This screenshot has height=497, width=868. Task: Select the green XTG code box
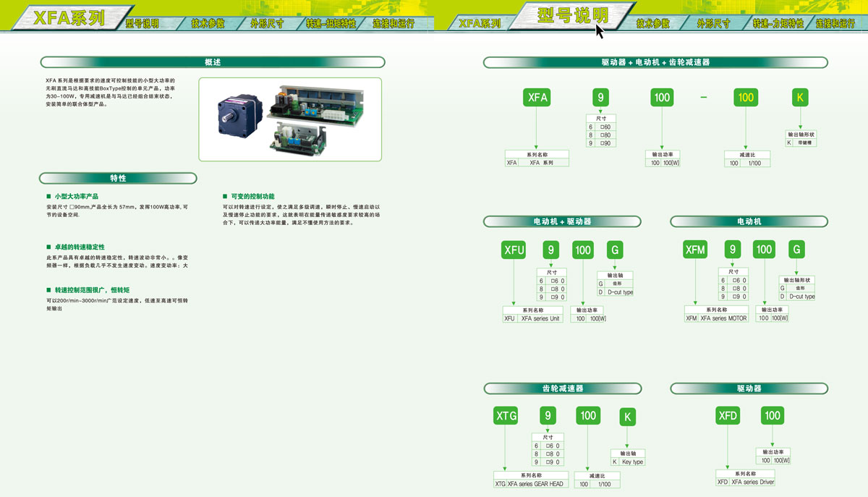(x=506, y=415)
